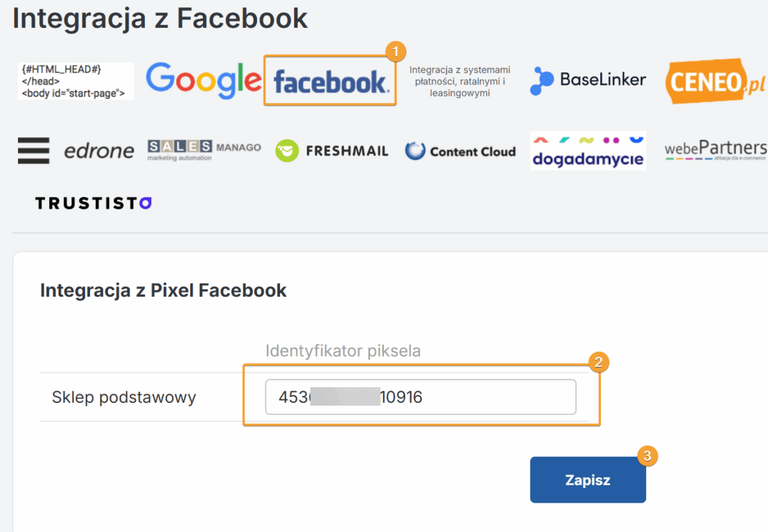This screenshot has width=768, height=532.
Task: Open the hamburger menu icon
Action: click(x=33, y=151)
